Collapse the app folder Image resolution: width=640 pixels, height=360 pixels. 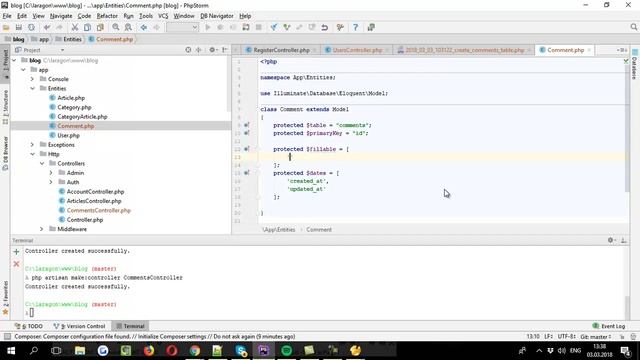[24, 70]
